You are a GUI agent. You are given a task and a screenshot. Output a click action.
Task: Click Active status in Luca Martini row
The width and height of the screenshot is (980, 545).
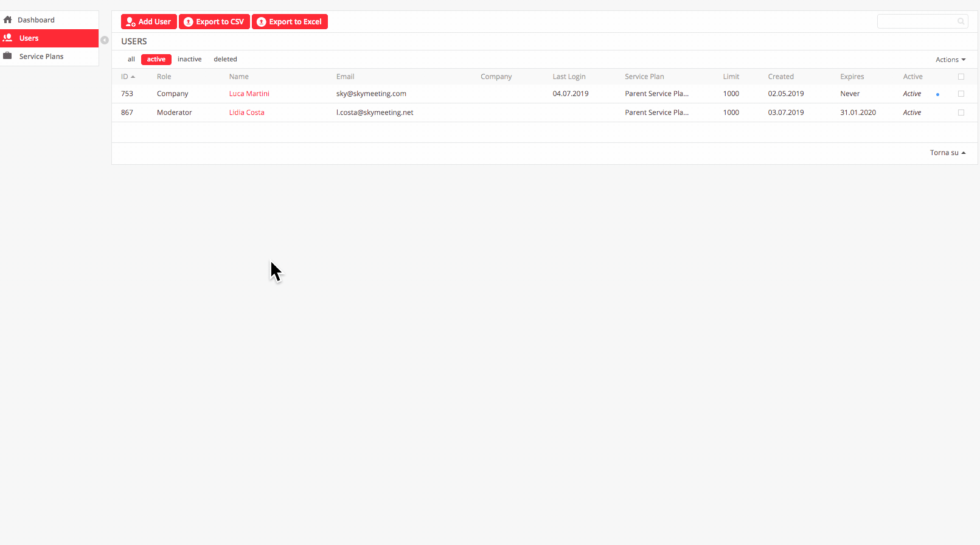[912, 94]
